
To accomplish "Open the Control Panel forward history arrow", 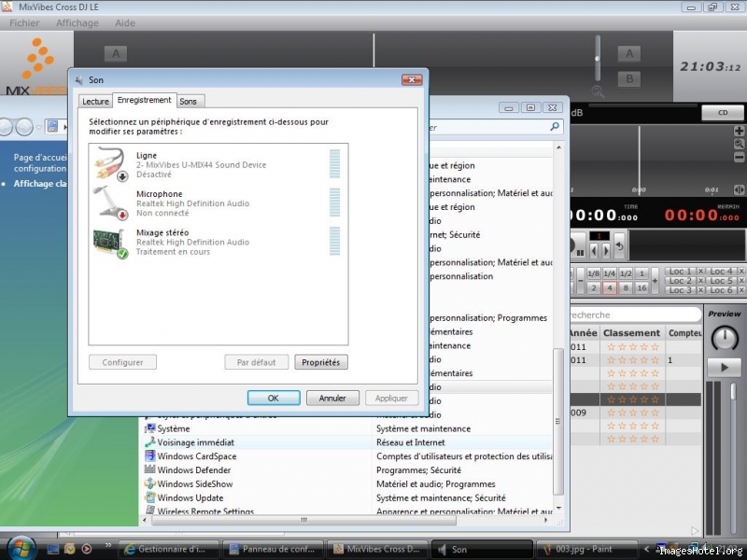I will tap(24, 127).
